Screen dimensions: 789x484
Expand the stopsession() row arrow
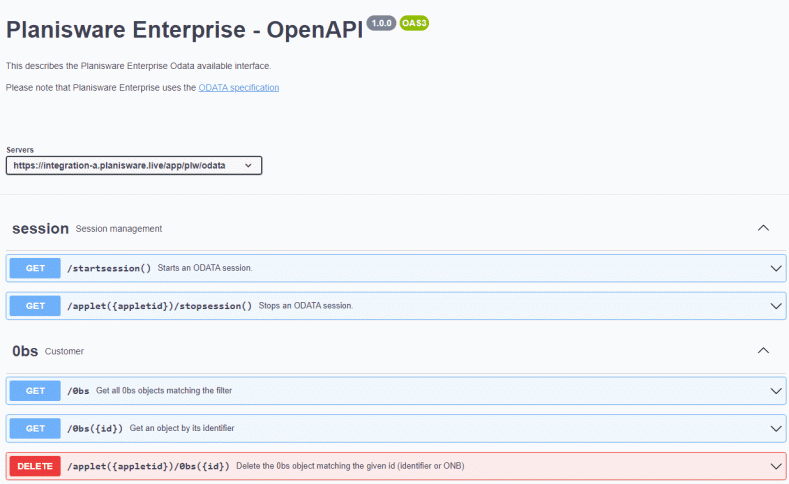(x=776, y=306)
